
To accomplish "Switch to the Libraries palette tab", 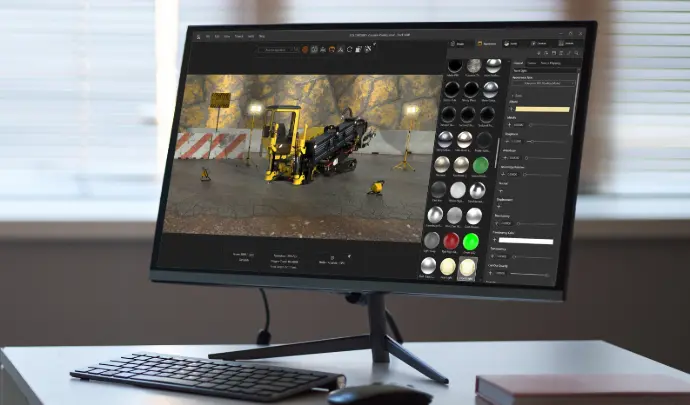I will 567,44.
